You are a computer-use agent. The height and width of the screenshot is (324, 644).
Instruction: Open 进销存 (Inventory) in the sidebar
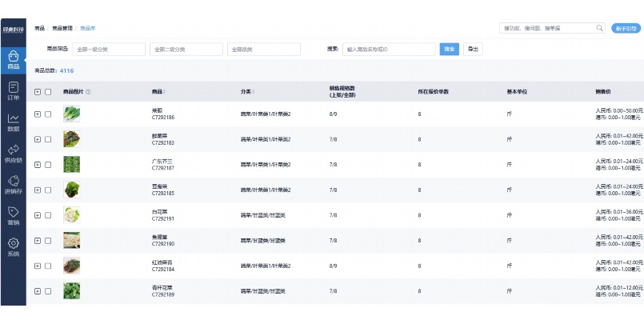[13, 184]
